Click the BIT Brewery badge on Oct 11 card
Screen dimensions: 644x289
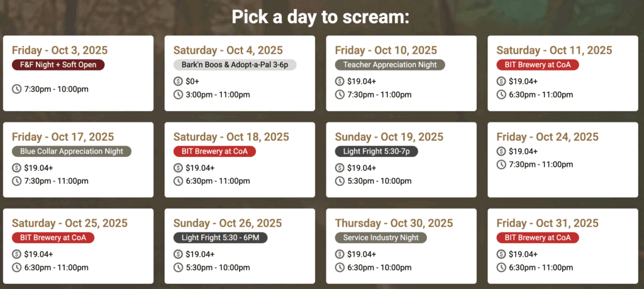[537, 65]
